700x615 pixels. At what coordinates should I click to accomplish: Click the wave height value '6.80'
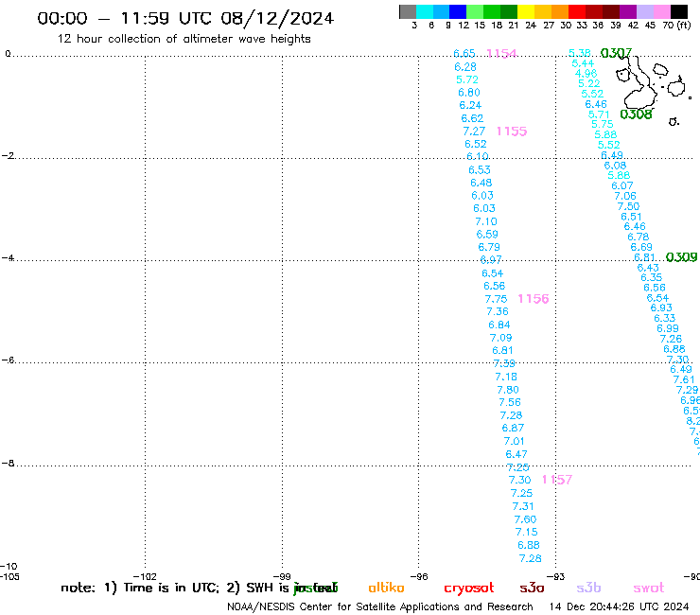coord(469,93)
